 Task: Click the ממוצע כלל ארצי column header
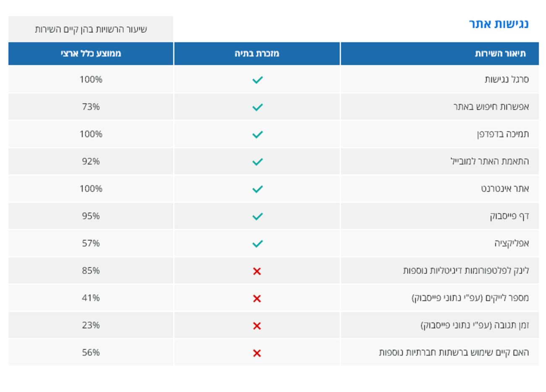(x=91, y=54)
